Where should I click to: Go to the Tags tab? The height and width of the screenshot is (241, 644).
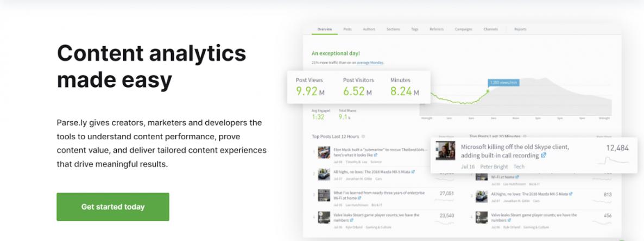click(414, 29)
